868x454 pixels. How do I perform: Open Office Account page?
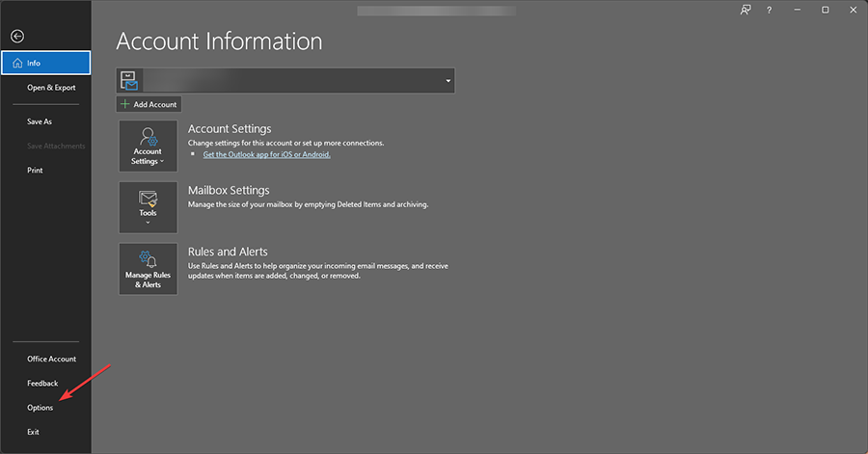click(x=51, y=359)
